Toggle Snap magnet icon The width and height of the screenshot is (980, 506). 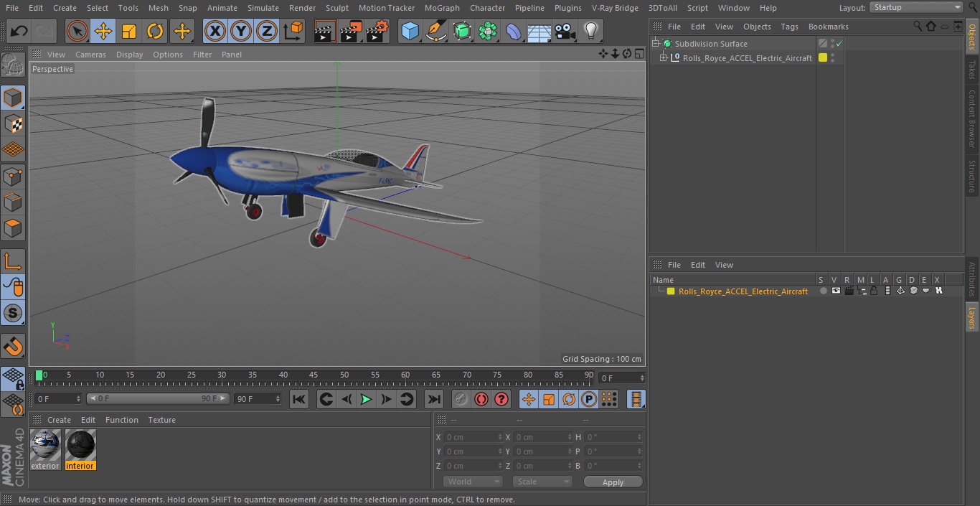(13, 346)
